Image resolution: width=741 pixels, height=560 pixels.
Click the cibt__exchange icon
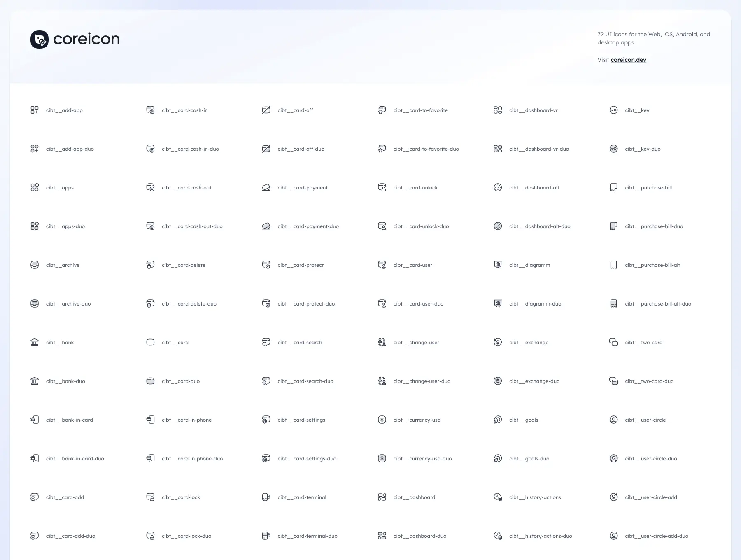(498, 342)
